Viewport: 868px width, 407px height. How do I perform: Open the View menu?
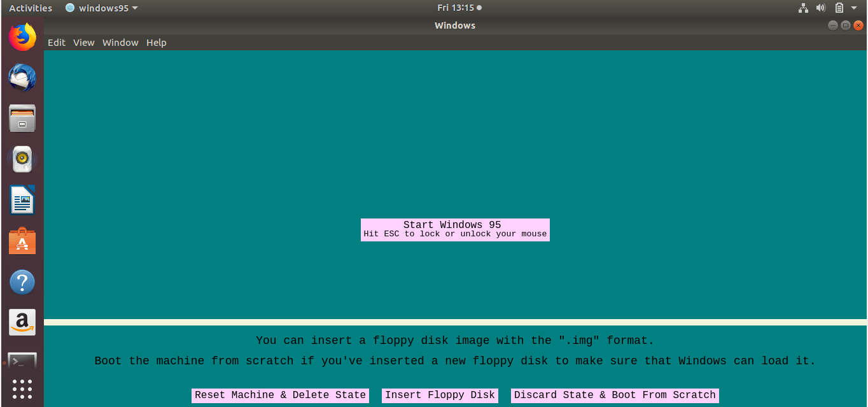point(83,43)
